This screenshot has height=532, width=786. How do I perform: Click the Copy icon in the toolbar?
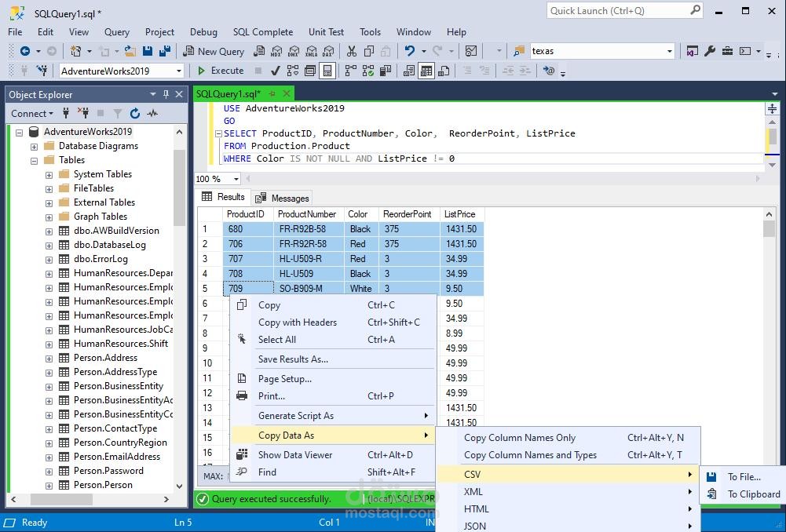(369, 51)
